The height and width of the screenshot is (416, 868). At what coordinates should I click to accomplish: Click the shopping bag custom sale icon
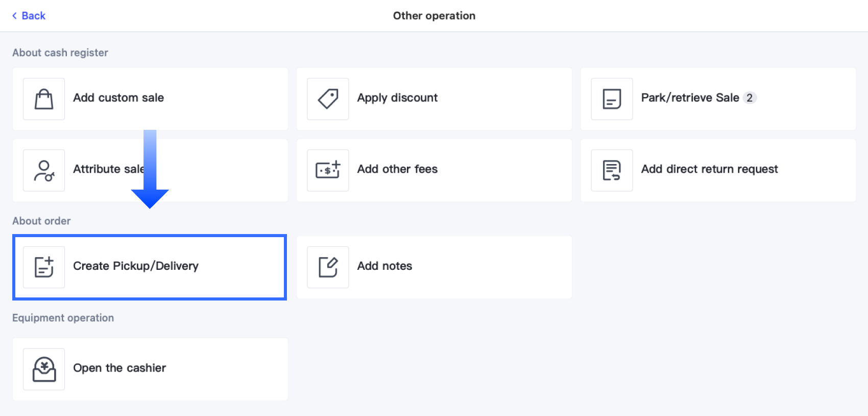[44, 99]
